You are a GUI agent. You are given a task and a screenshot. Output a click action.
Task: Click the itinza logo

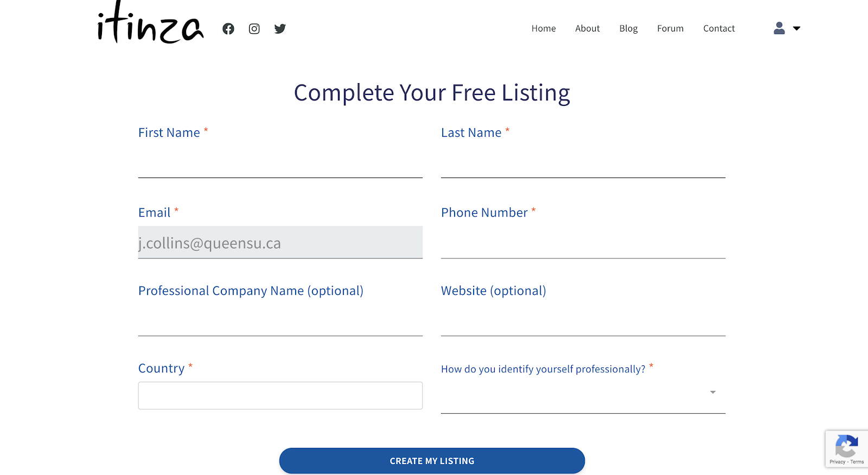pyautogui.click(x=150, y=25)
